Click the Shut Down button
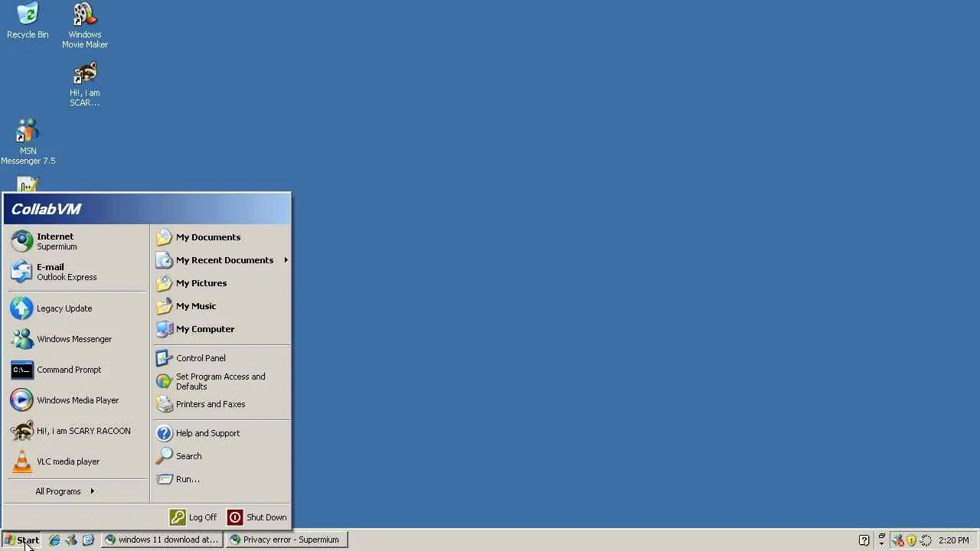This screenshot has height=551, width=980. (x=257, y=517)
